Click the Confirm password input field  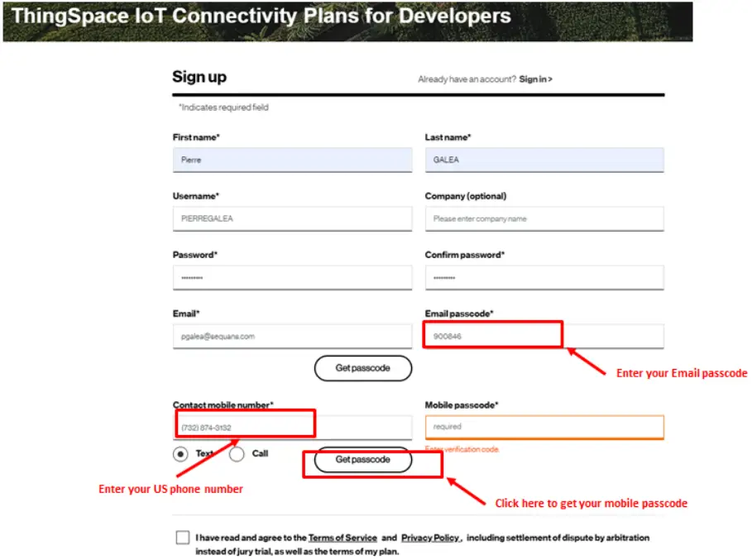click(x=544, y=277)
